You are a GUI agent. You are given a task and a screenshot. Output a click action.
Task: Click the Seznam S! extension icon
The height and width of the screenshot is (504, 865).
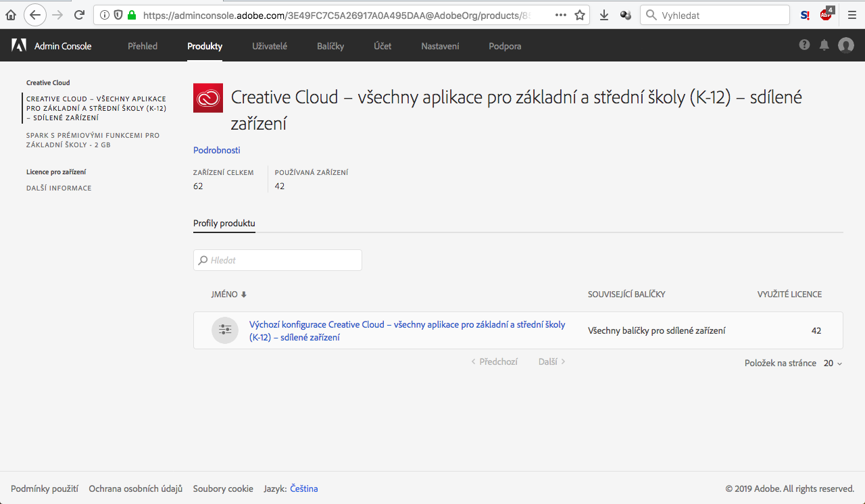805,15
